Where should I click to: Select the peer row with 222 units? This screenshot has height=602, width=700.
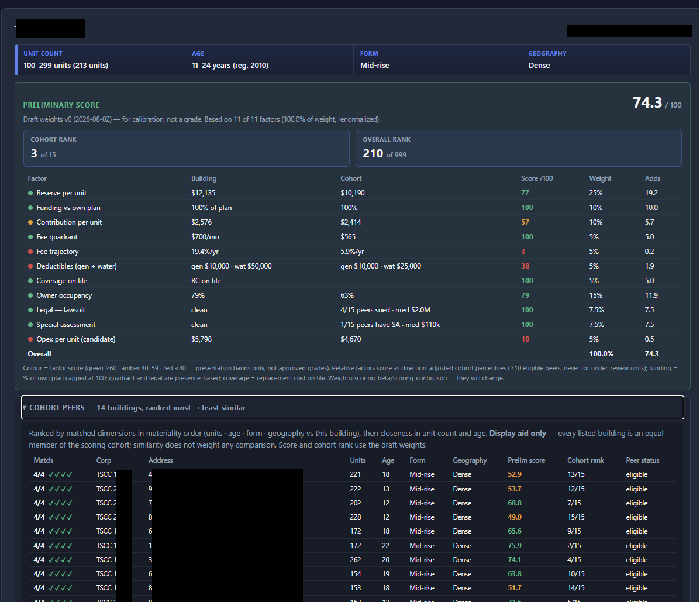pyautogui.click(x=352, y=489)
